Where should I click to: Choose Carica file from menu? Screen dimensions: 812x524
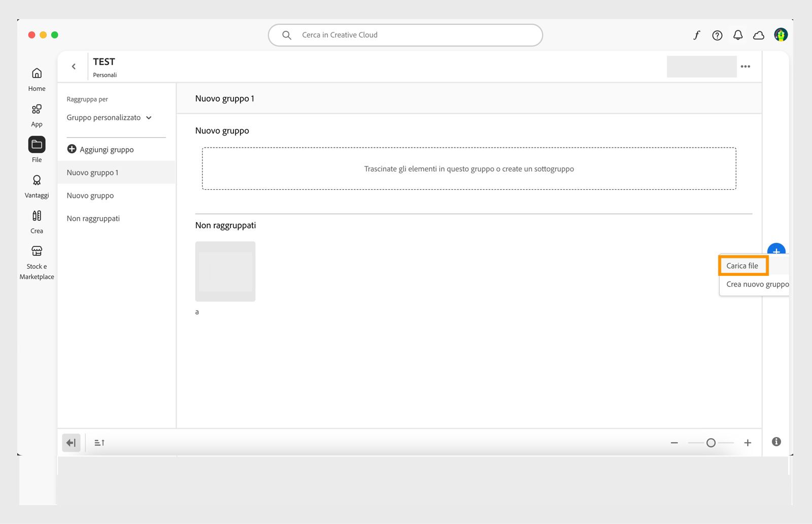742,266
